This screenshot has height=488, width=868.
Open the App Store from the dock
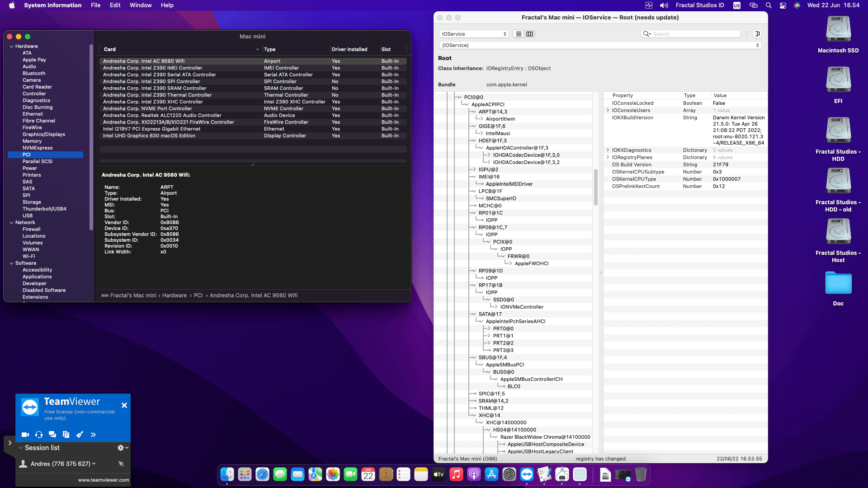coord(491,474)
